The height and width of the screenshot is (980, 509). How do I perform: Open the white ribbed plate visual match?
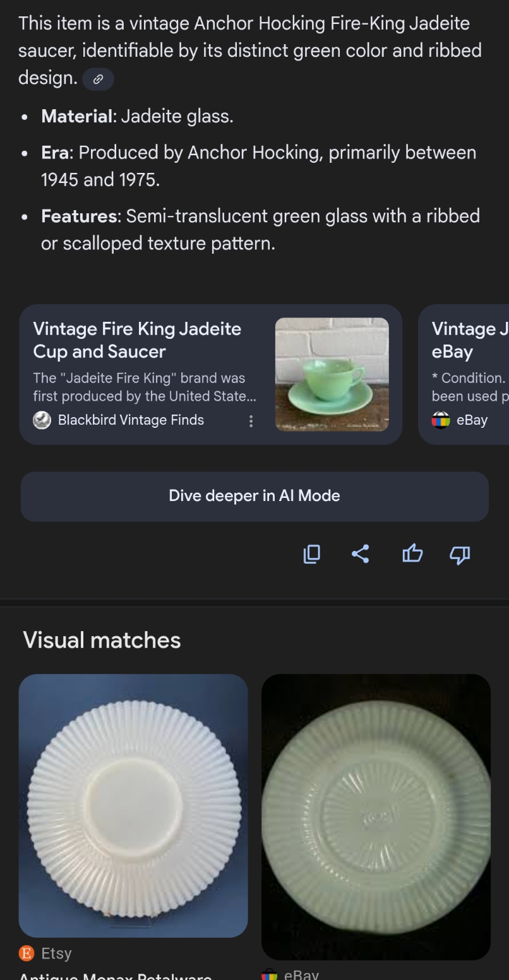point(133,805)
